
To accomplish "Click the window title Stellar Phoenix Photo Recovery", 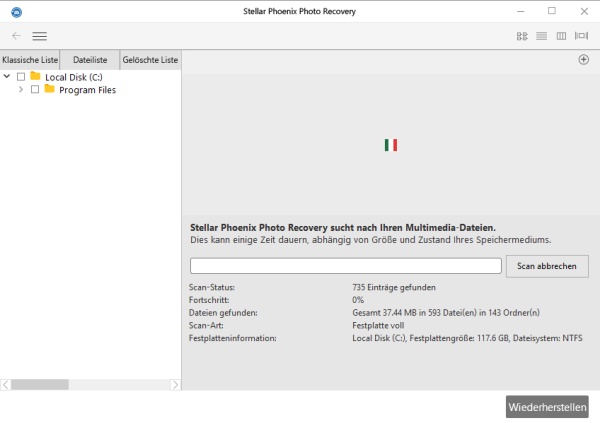I will pos(299,11).
